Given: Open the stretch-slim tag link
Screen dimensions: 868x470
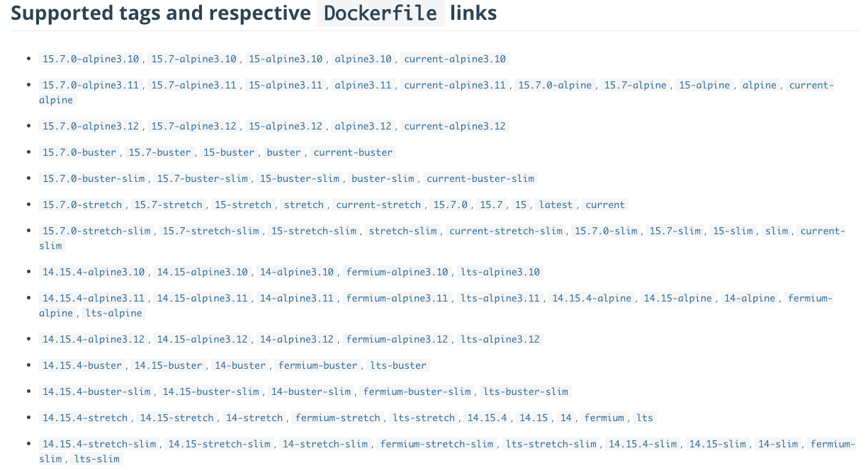Looking at the screenshot, I should [x=403, y=231].
